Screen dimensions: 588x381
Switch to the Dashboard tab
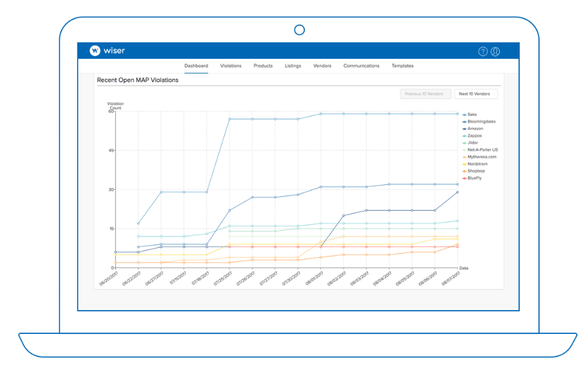pos(196,66)
